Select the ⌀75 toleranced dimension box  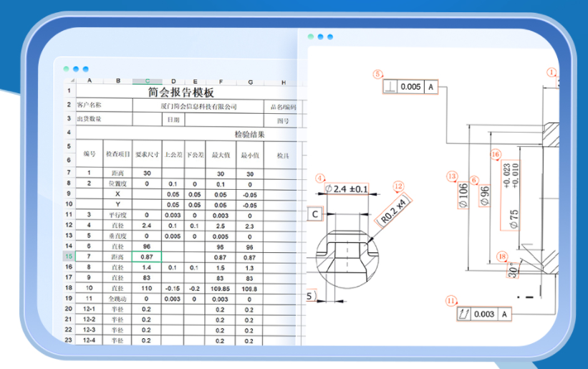[511, 196]
